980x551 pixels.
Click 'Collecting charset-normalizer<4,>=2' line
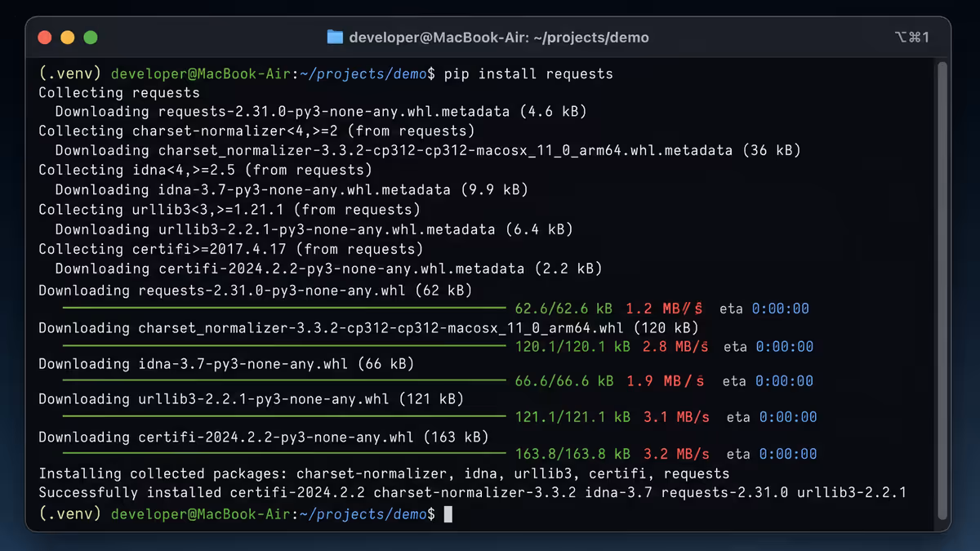[x=256, y=131]
